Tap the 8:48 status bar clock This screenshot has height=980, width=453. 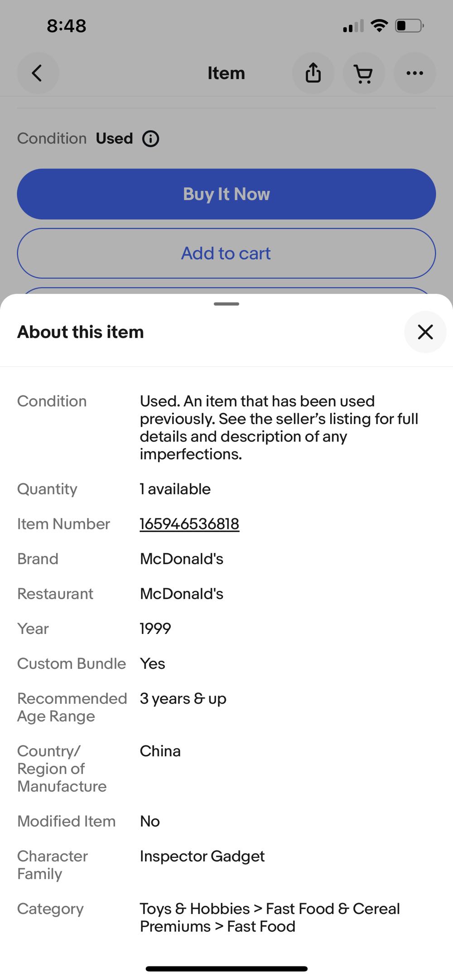[x=67, y=26]
